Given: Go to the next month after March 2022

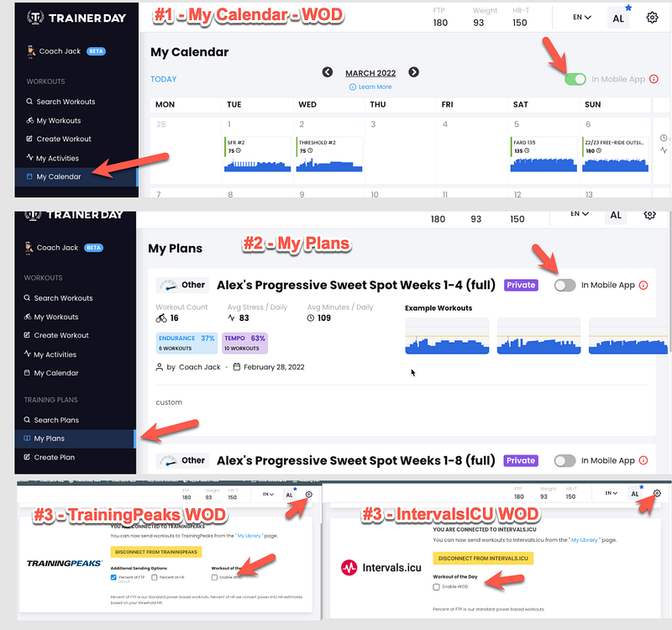Looking at the screenshot, I should tap(413, 72).
